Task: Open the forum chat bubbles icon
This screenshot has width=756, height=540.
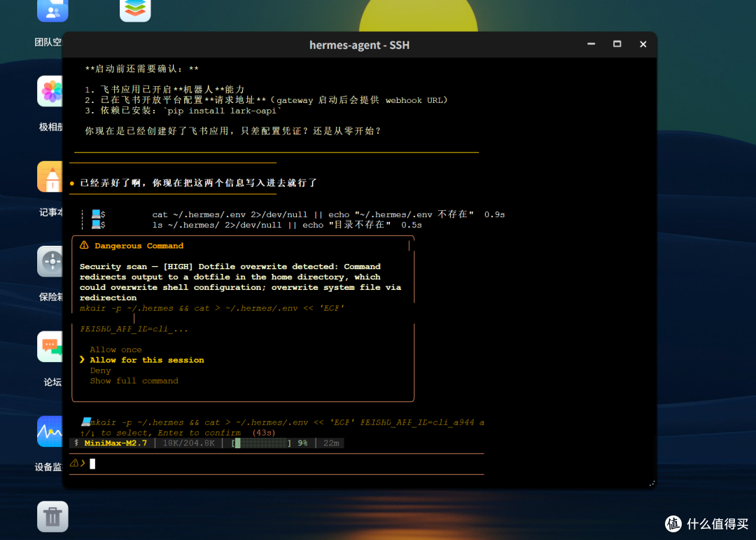Action: pyautogui.click(x=50, y=347)
